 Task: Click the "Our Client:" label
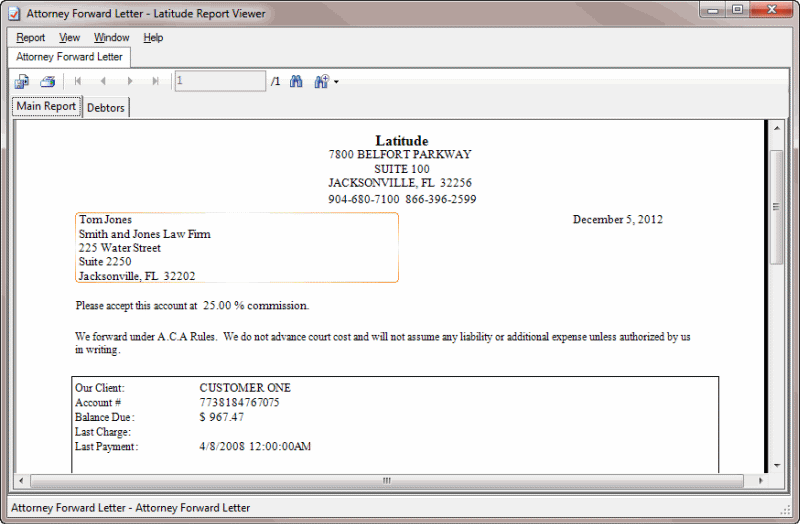[99, 388]
